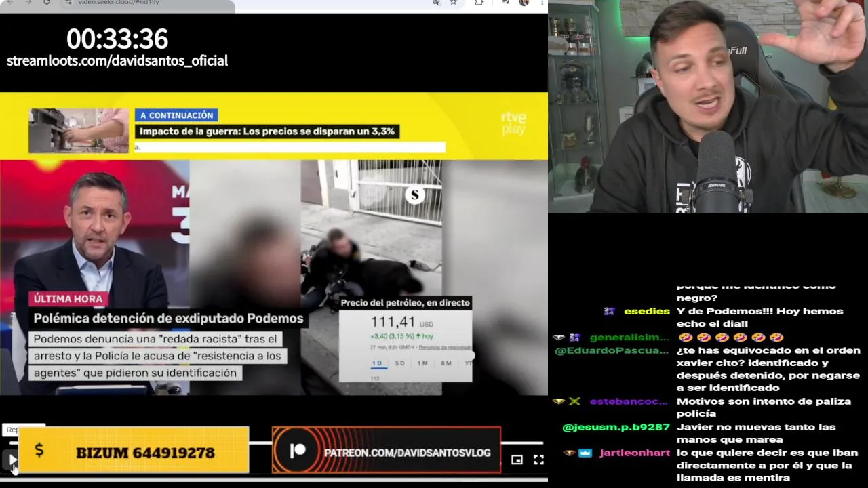Viewport: 868px width, 488px height.
Task: Click the Patreon logo icon
Action: pyautogui.click(x=298, y=451)
